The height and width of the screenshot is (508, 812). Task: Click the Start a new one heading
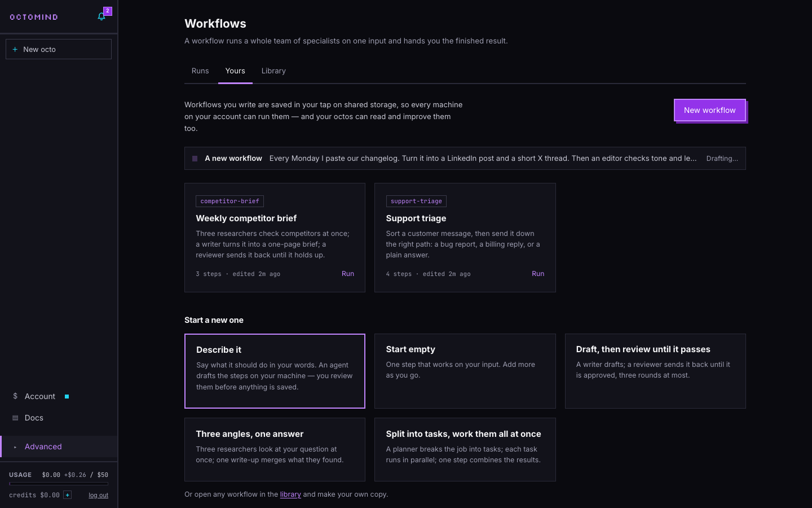pos(214,320)
